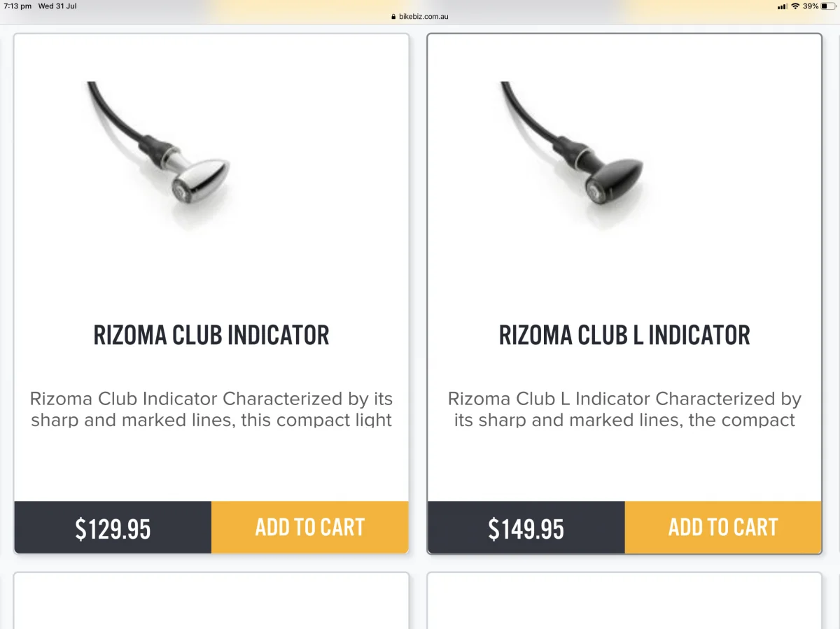Select the partially visible bottom-right product card

coord(624,601)
